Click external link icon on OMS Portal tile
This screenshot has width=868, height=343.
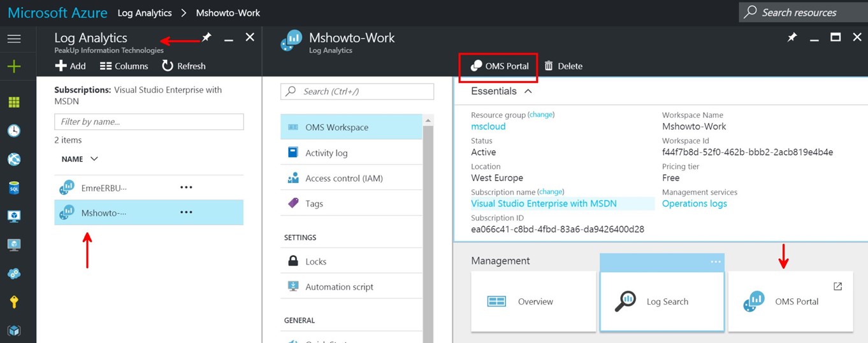point(838,286)
